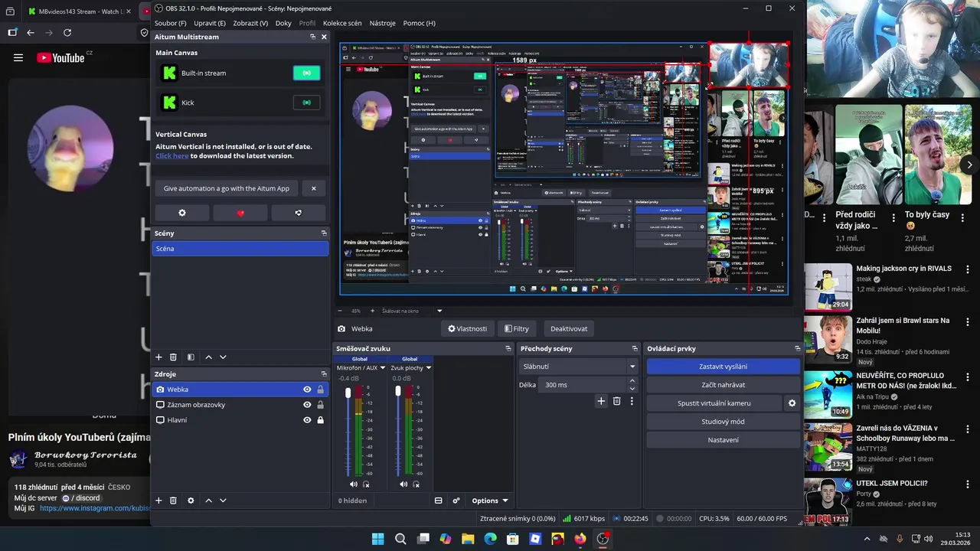The image size is (980, 551).
Task: Delete selected source in Zdroje toolbar
Action: (173, 500)
